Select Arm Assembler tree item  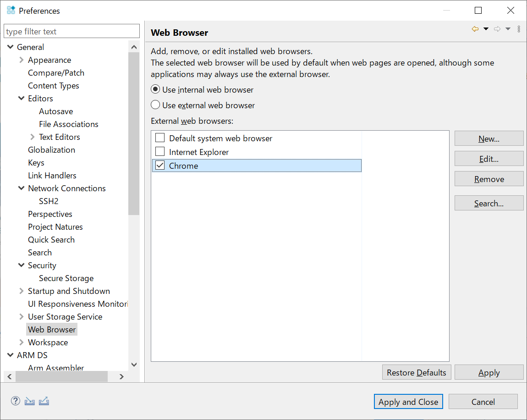click(56, 367)
